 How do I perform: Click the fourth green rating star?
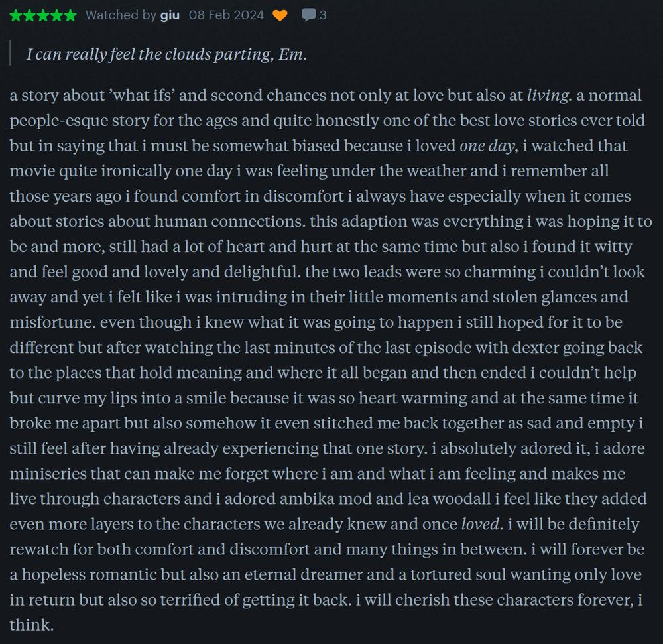56,15
